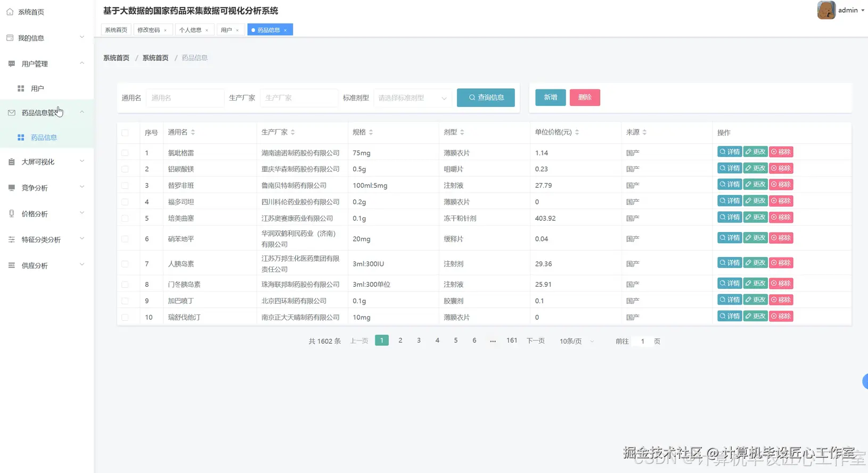
Task: Toggle the select-all header checkbox
Action: [x=125, y=132]
